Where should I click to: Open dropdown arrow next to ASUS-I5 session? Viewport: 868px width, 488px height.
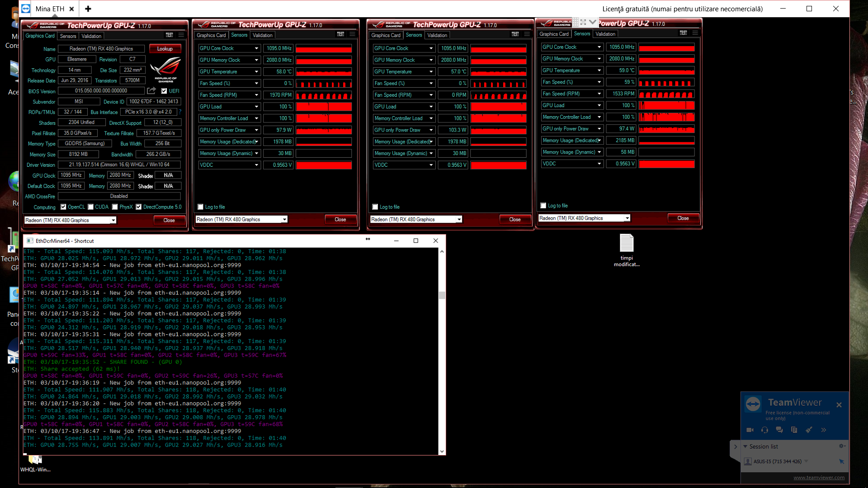pos(806,461)
